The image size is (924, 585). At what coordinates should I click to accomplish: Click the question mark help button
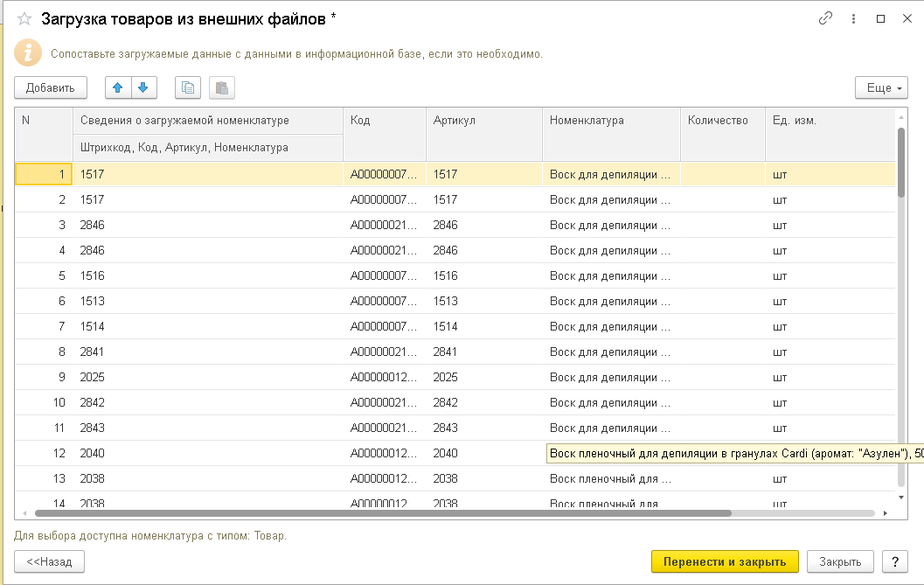click(x=894, y=561)
